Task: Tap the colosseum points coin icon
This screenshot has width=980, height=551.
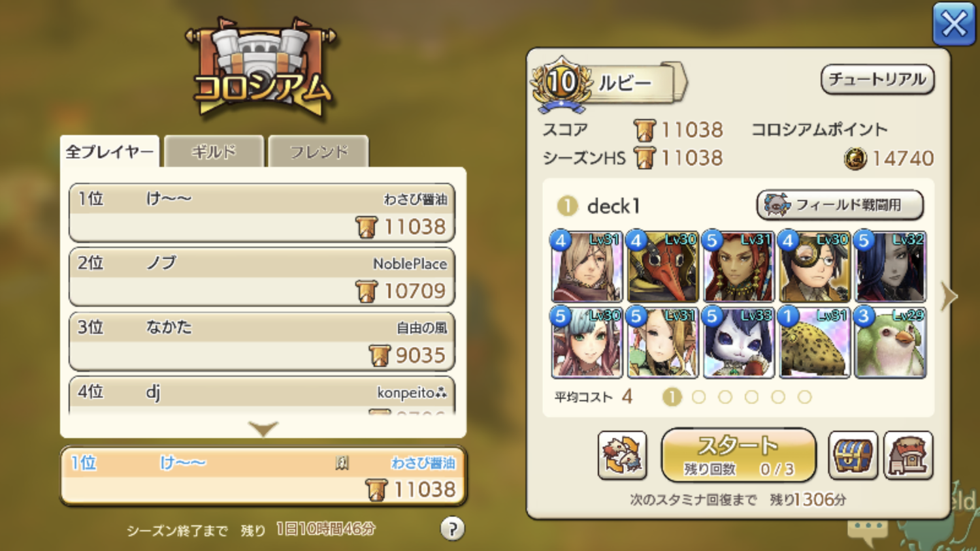Action: pos(855,158)
